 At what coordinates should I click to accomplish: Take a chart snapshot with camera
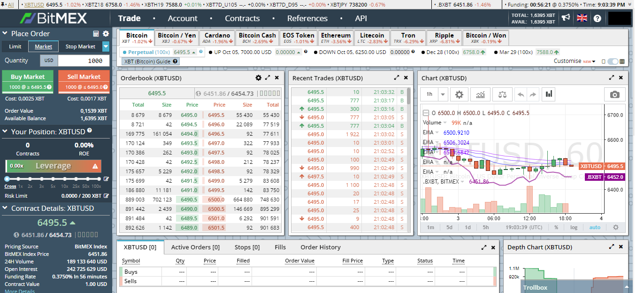[614, 94]
